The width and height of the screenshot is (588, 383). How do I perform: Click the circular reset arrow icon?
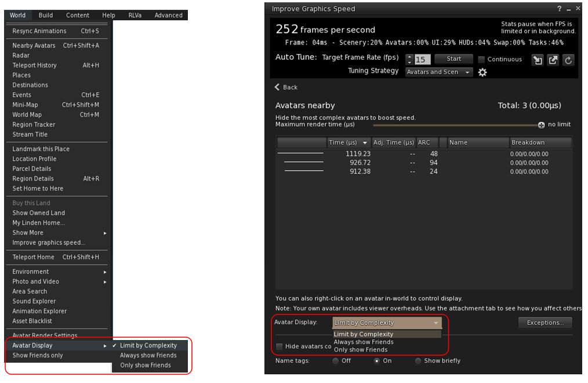coord(568,60)
